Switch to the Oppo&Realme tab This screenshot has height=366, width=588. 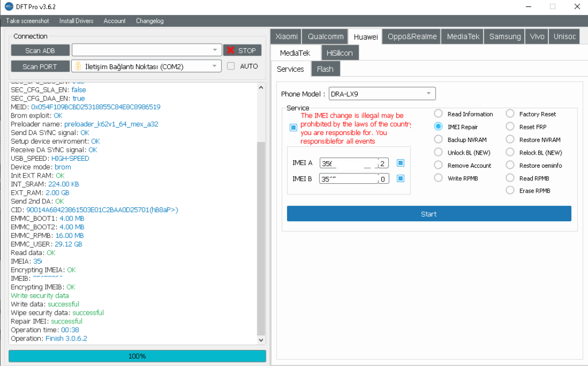point(412,36)
